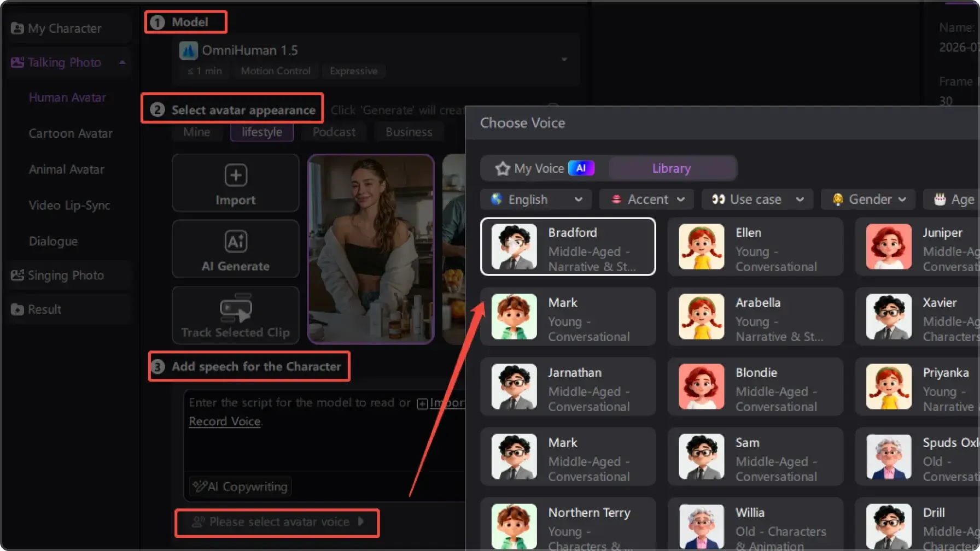Select the Ellen voice avatar icon

[701, 247]
